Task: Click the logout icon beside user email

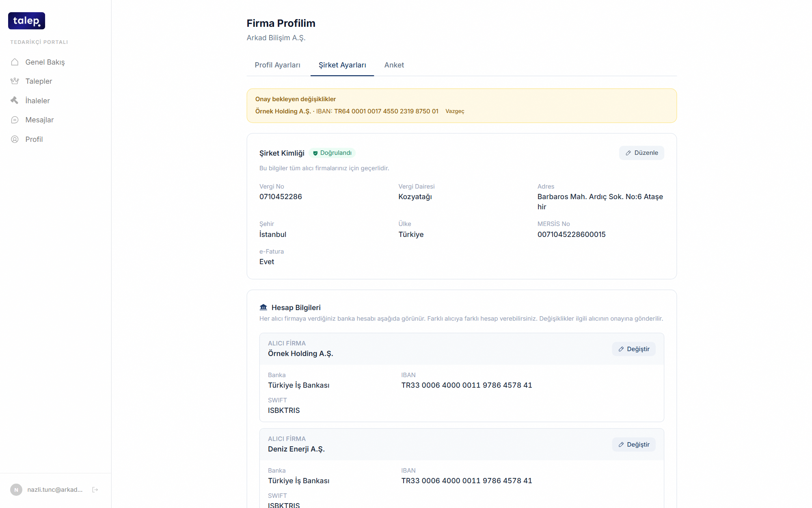Action: [x=95, y=490]
